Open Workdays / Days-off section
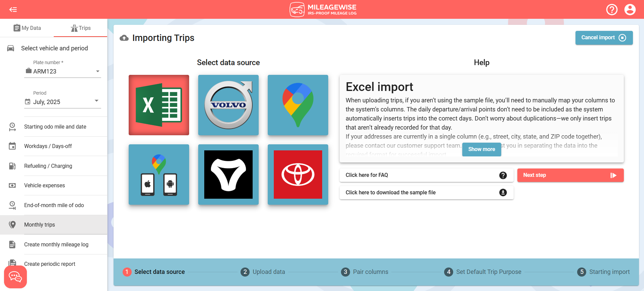644x291 pixels. point(54,146)
